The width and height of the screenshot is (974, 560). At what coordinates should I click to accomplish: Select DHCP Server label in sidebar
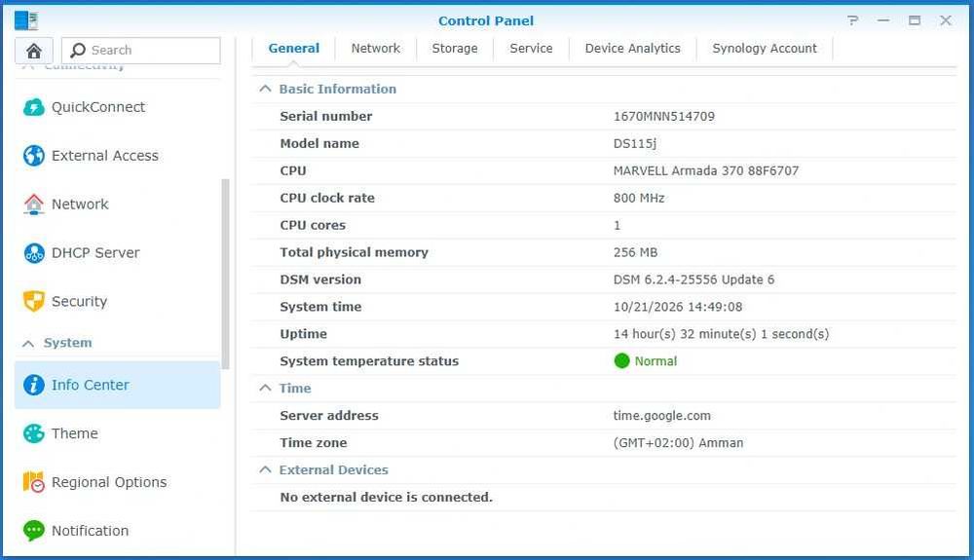click(x=95, y=252)
